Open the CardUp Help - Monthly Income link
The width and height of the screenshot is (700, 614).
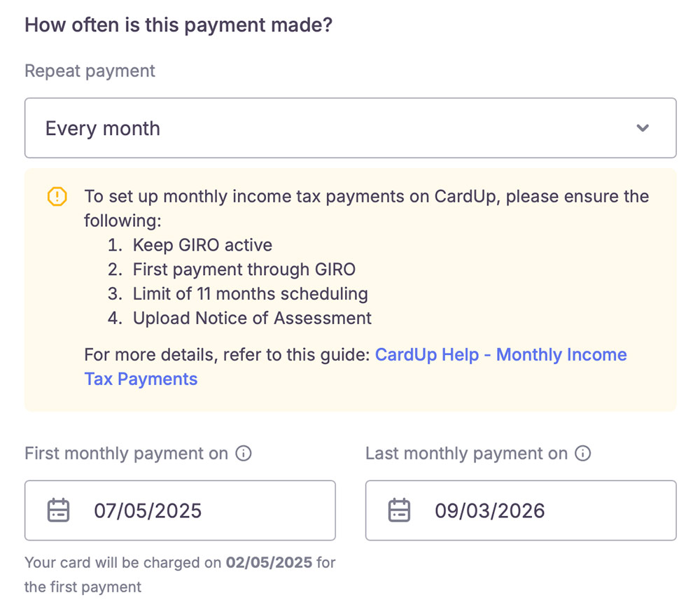click(500, 355)
